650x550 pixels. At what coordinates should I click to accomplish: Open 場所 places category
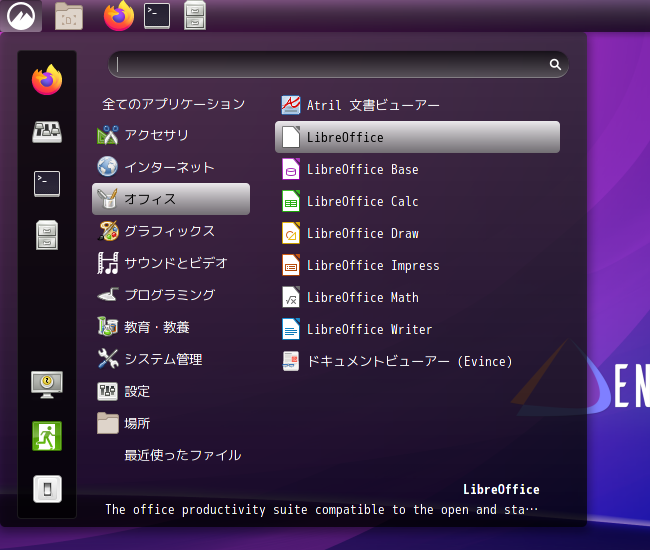[171, 423]
